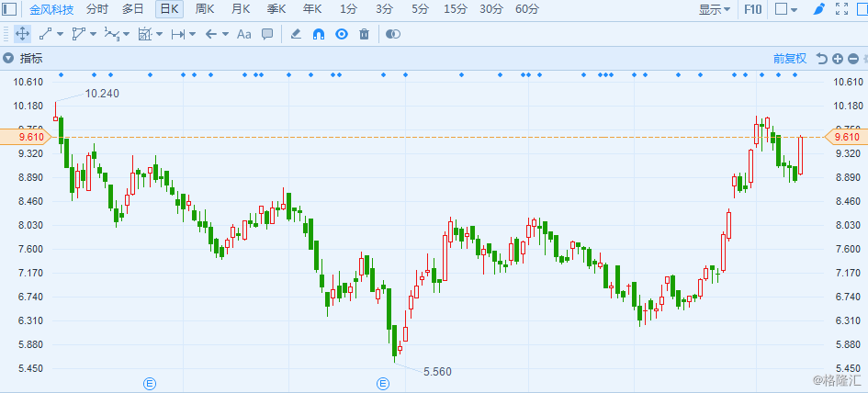Click the eraser/highlighter pen icon

tap(296, 34)
